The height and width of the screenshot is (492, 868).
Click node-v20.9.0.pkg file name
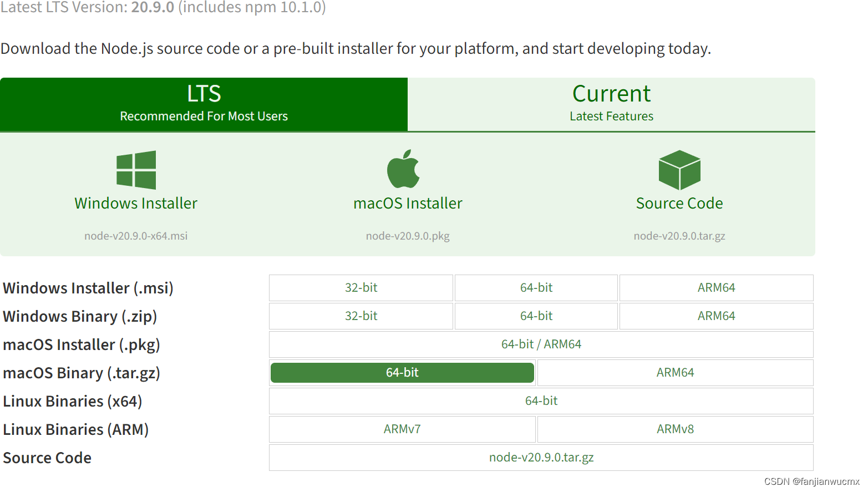(408, 236)
